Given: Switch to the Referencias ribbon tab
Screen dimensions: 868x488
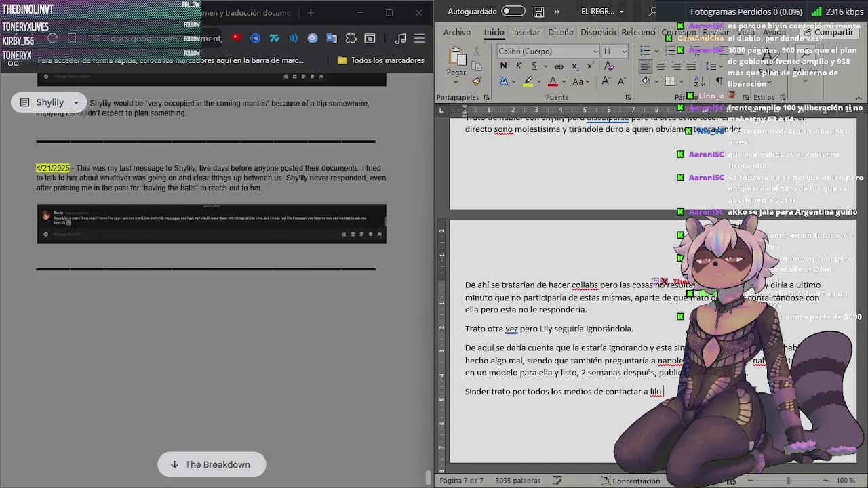Looking at the screenshot, I should tap(638, 32).
